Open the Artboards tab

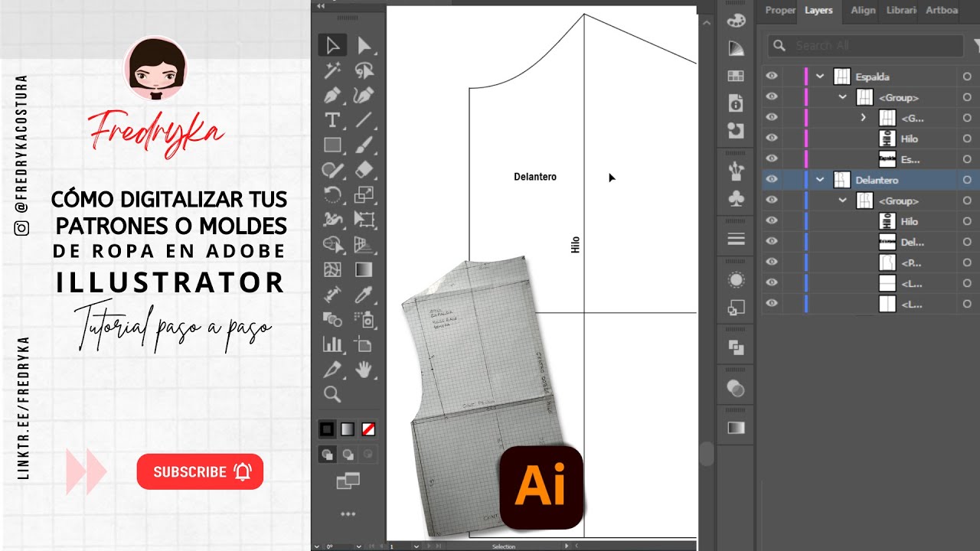942,10
